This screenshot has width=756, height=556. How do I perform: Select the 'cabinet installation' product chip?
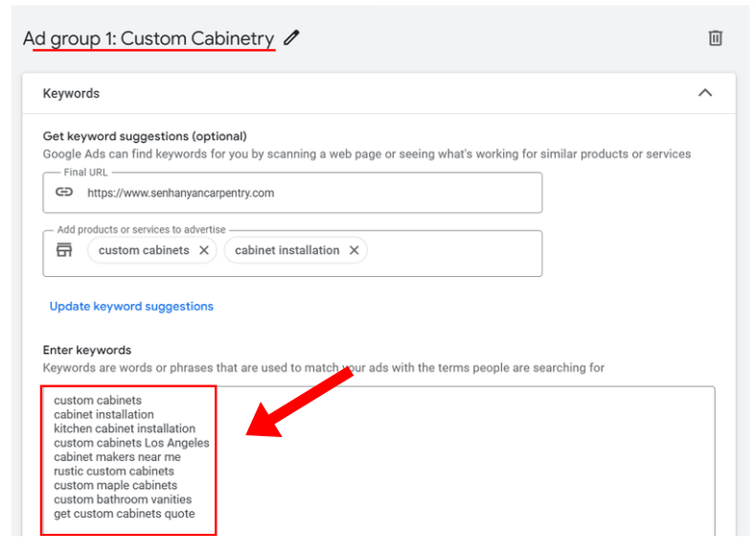click(286, 250)
